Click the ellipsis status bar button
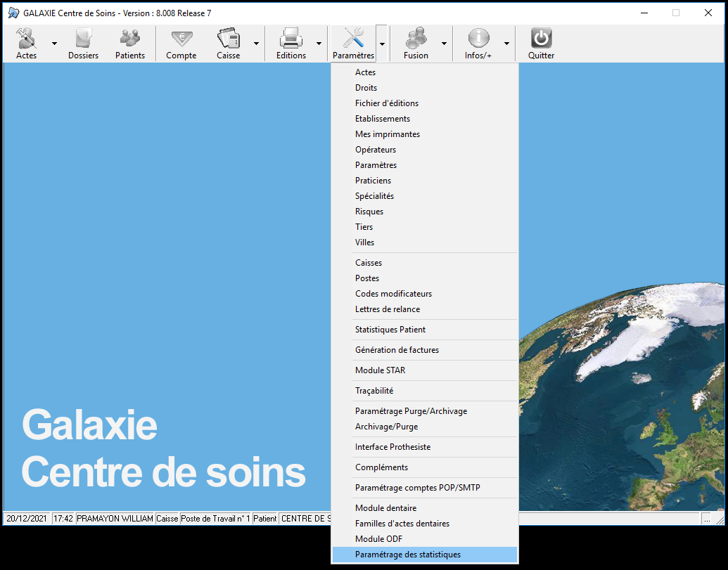728x570 pixels. [x=707, y=519]
